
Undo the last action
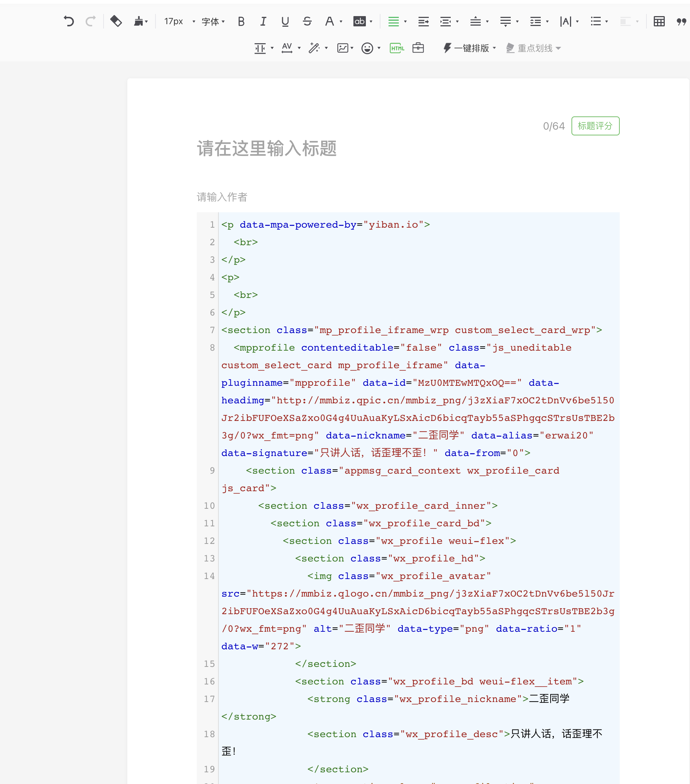tap(69, 21)
